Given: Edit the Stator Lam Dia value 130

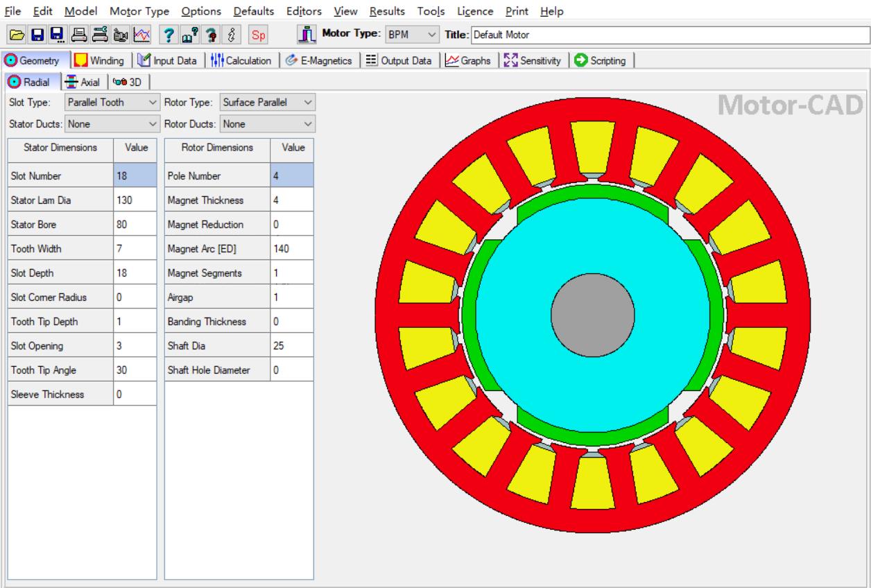Looking at the screenshot, I should point(135,200).
